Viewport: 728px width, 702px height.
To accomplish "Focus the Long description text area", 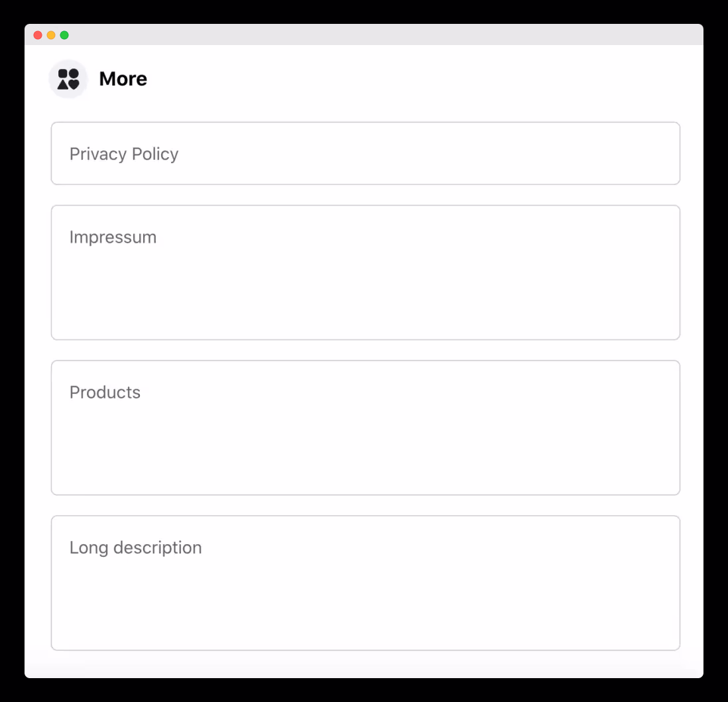I will [365, 583].
